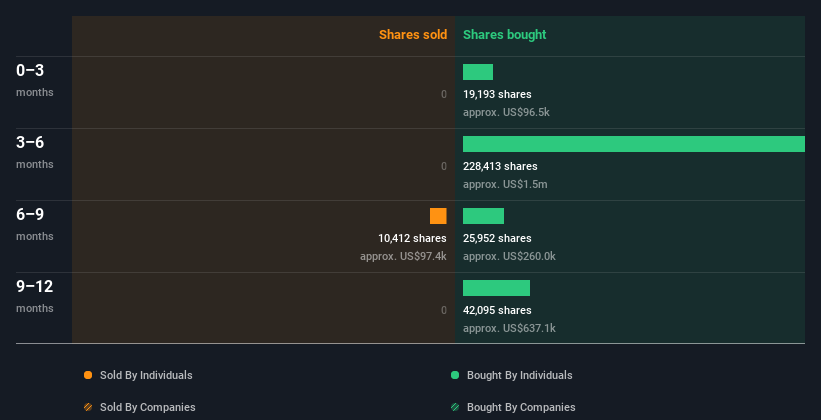This screenshot has width=821, height=420.
Task: Select the green bar for 9–12 months
Action: coord(496,288)
